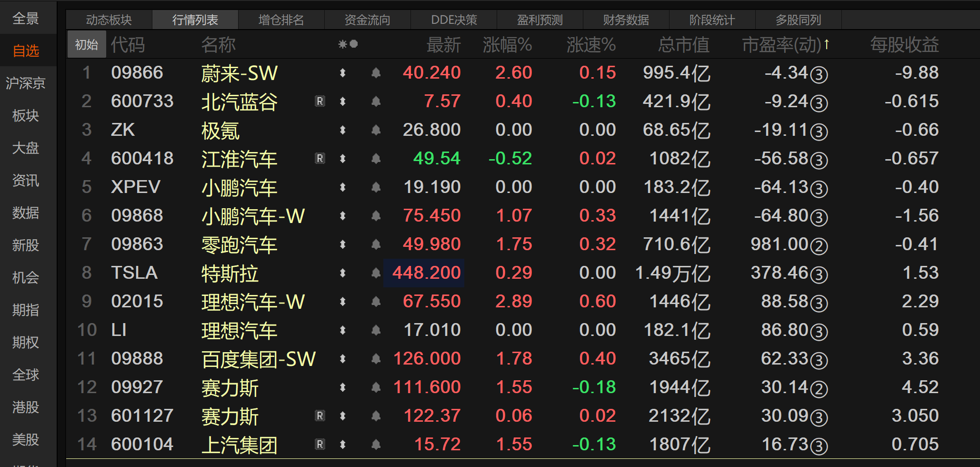980x467 pixels.
Task: Click the R badge beside 江淮汽车
Action: tap(320, 159)
